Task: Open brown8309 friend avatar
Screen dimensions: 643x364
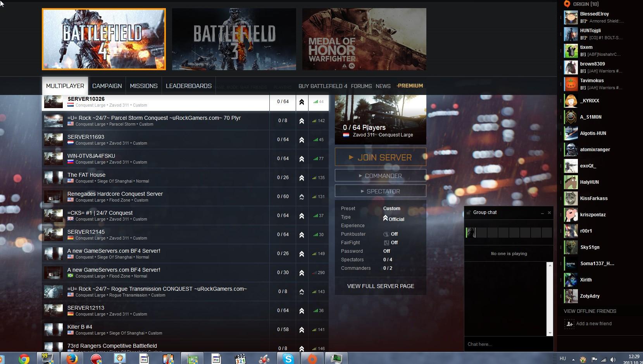Action: pos(571,67)
